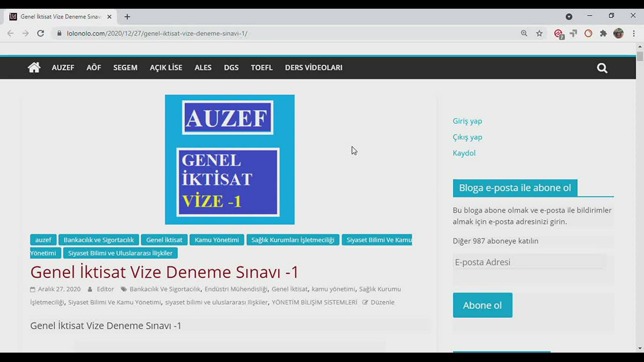Image resolution: width=644 pixels, height=362 pixels.
Task: Click the YÖNETİM BİLİŞİM SİSTEMLERİ tag link
Action: (314, 302)
